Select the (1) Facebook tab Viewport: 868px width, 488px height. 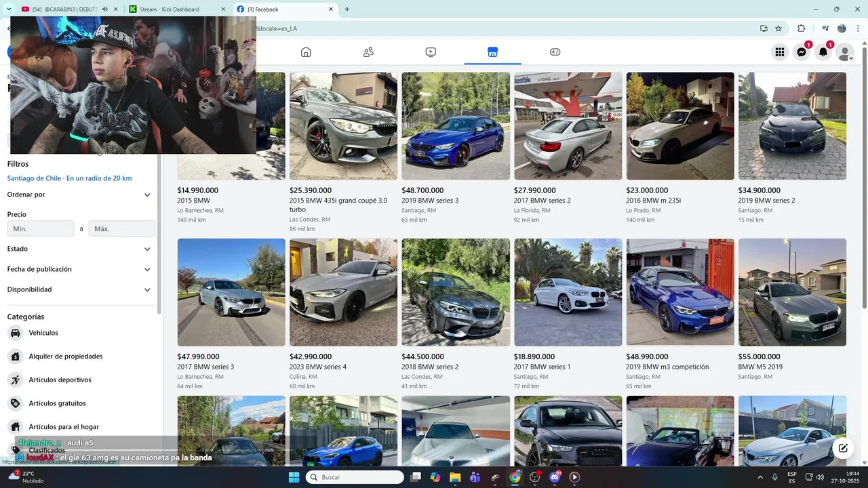[x=285, y=9]
